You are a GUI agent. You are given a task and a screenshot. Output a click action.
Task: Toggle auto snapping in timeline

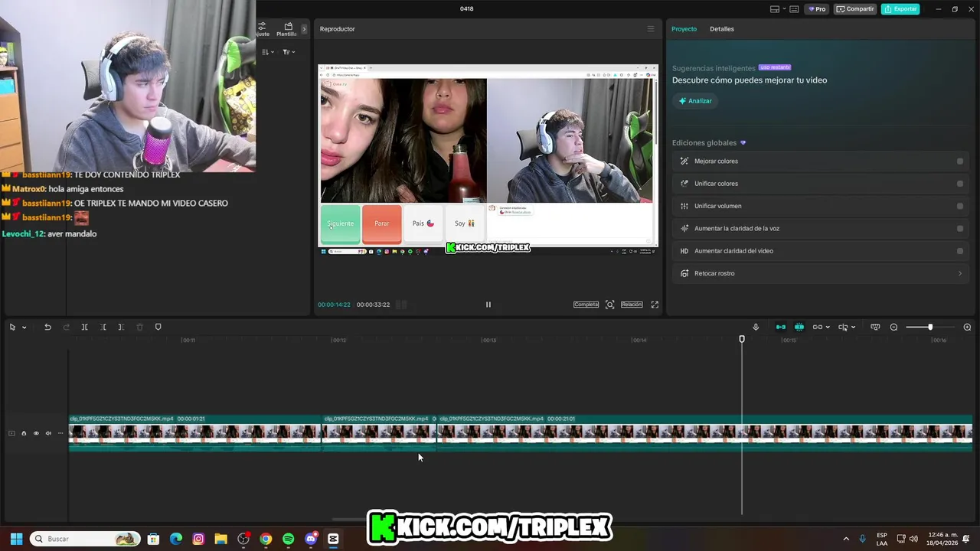pos(799,327)
